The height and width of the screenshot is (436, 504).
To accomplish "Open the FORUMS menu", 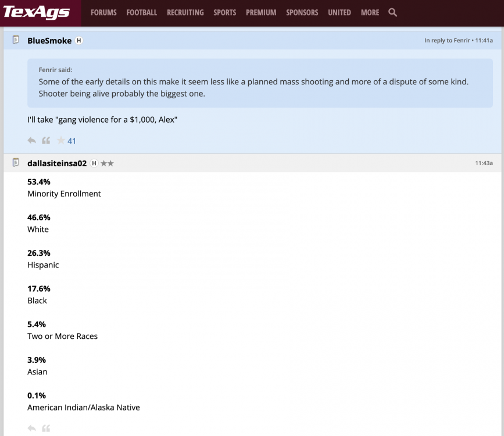I will (x=103, y=12).
